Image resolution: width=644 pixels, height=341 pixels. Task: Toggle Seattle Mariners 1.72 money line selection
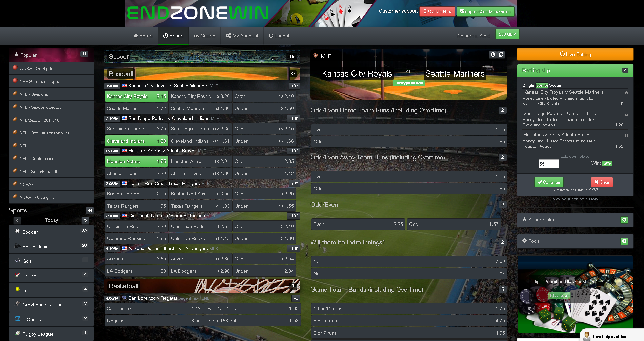(x=136, y=108)
